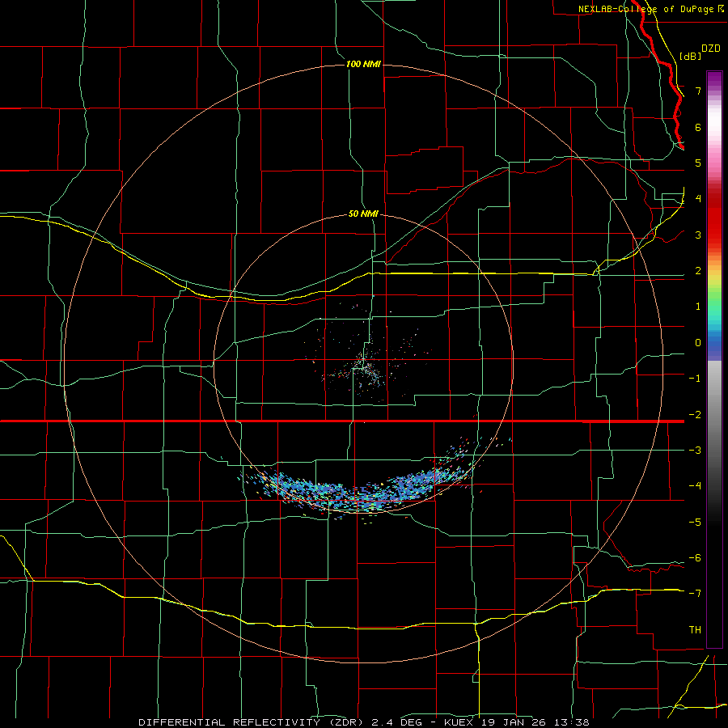Image resolution: width=728 pixels, height=728 pixels.
Task: Click the 0 value on the ZDR scale
Action: (x=698, y=343)
